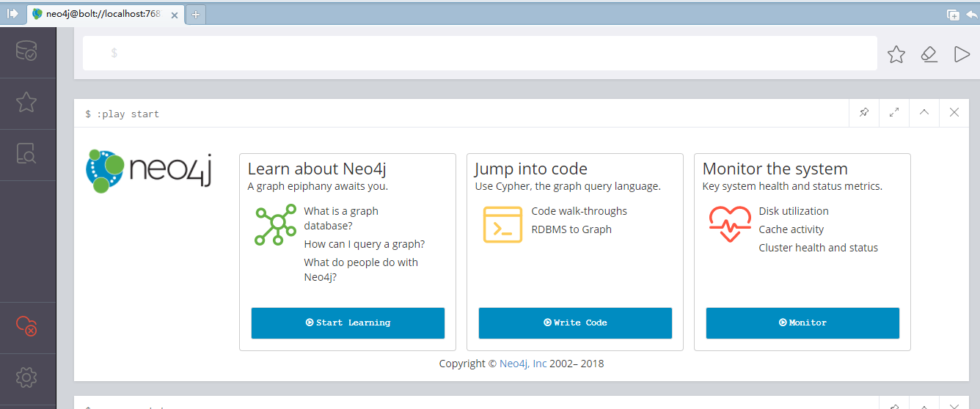The height and width of the screenshot is (409, 980).
Task: Pin the :play start frame
Action: tap(863, 113)
